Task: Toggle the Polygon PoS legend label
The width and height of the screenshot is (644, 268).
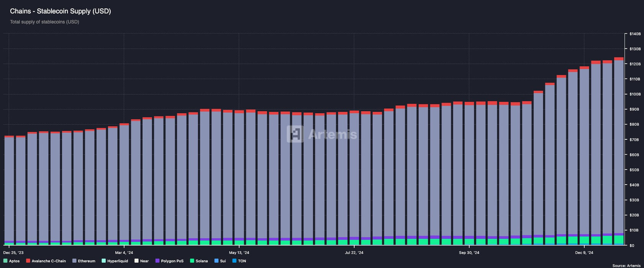Action: click(172, 261)
